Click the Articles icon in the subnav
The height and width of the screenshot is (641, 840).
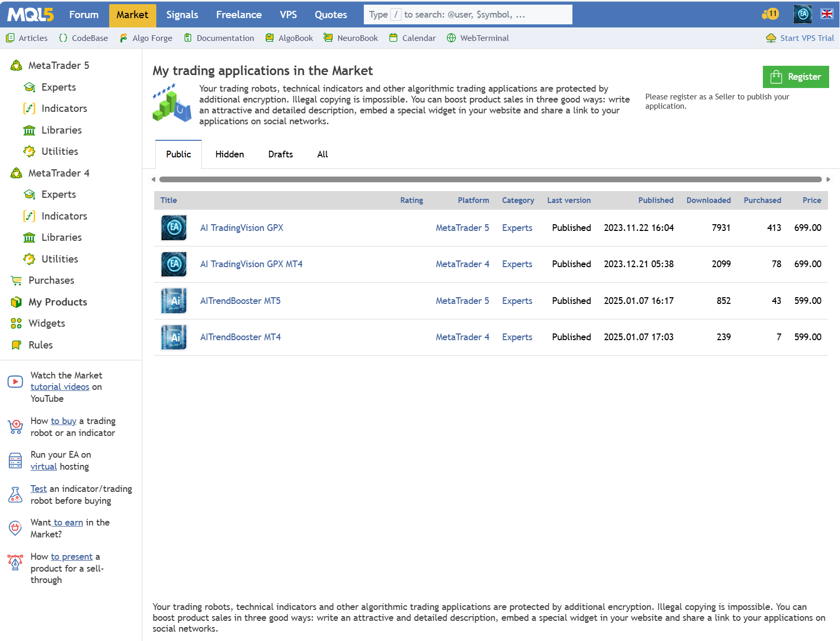pos(10,38)
